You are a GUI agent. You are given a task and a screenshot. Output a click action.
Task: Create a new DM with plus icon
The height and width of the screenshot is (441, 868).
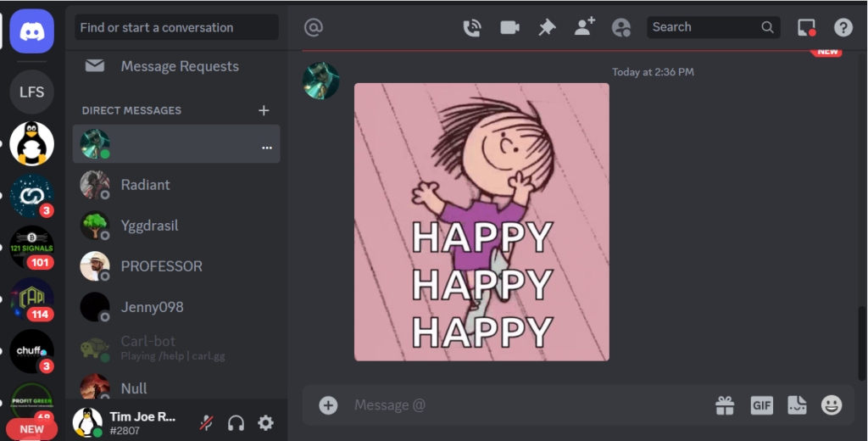[264, 110]
